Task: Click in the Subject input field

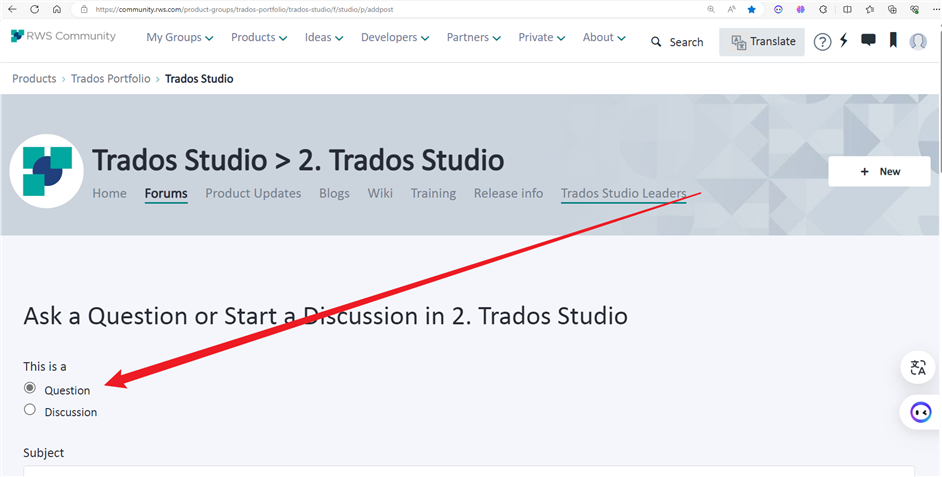Action: 469,471
